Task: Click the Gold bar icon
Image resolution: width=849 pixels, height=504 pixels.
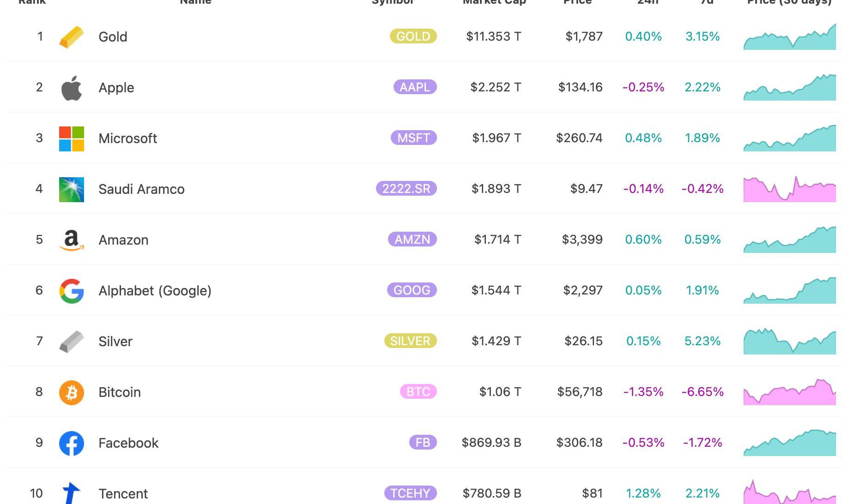Action: (x=72, y=37)
